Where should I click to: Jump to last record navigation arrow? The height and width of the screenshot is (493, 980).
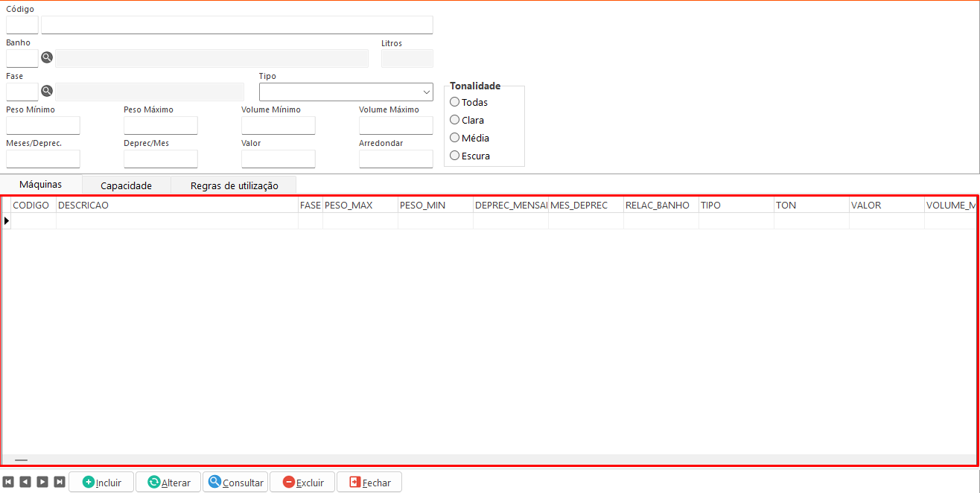click(x=60, y=483)
